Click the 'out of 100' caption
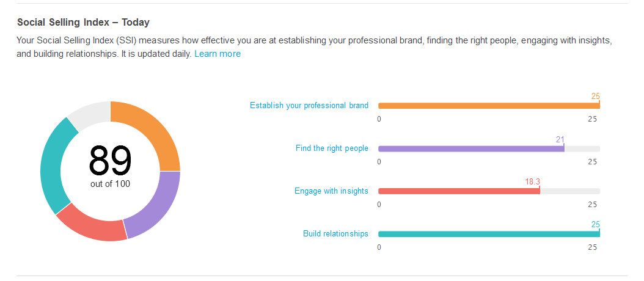This screenshot has height=281, width=644. coord(110,183)
